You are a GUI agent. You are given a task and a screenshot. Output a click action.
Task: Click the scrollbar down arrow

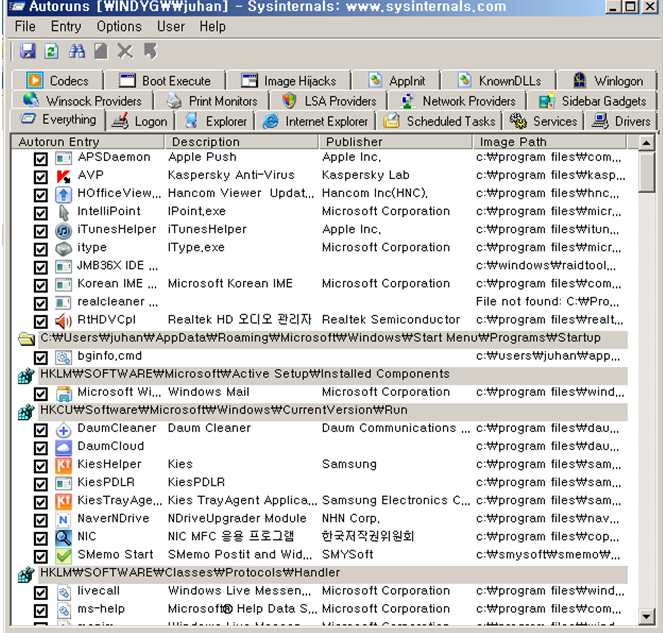click(x=646, y=616)
